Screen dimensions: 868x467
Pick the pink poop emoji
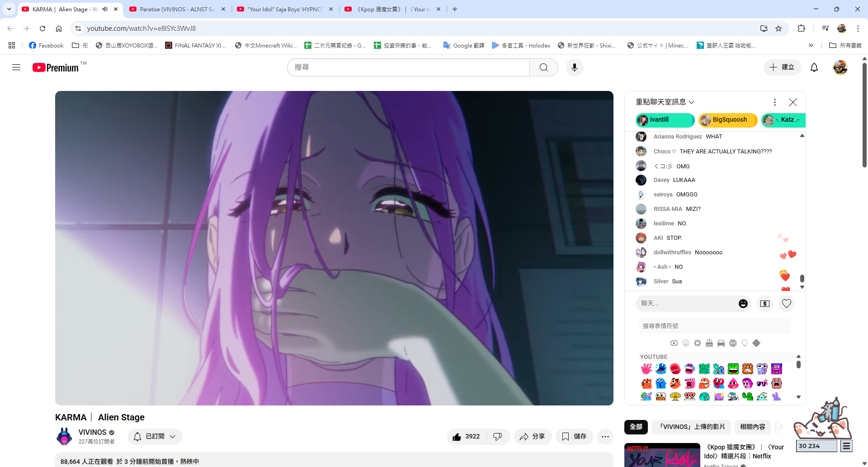point(733,383)
